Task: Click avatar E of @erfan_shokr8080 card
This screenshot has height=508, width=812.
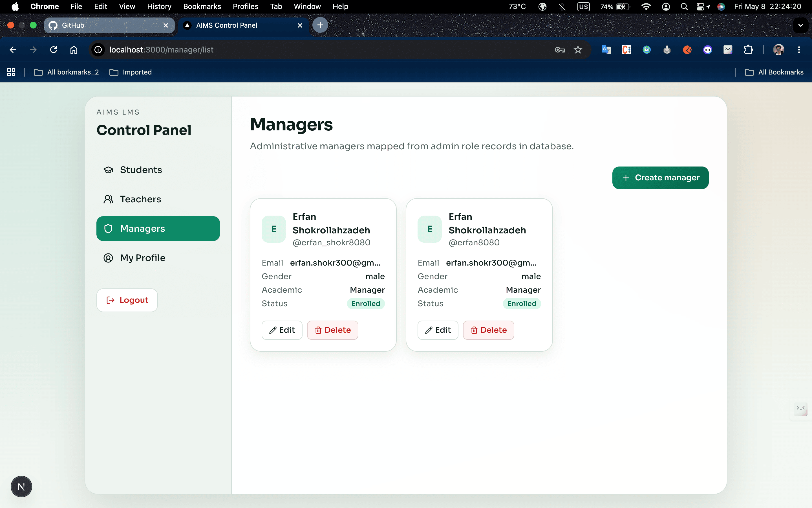Action: pos(273,229)
